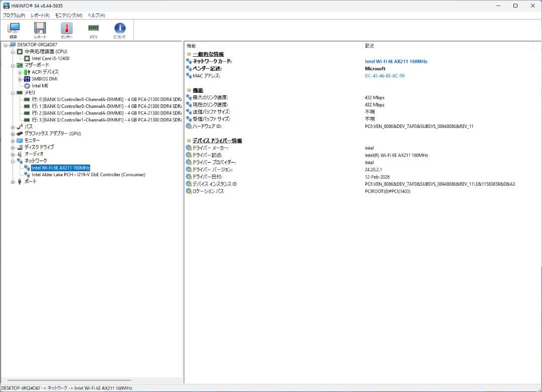Select the Intel ME tree item
This screenshot has width=542, height=392.
[x=40, y=86]
